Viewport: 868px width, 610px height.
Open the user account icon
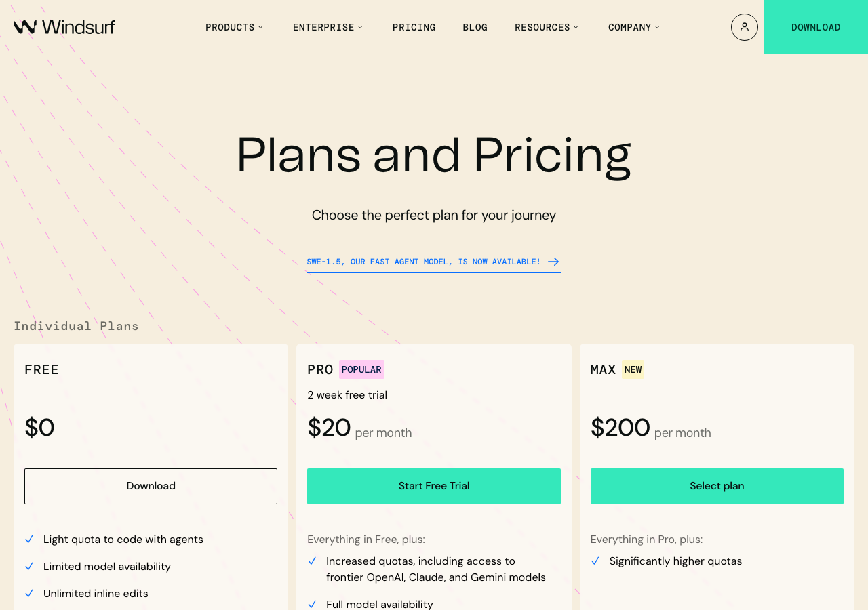tap(744, 27)
